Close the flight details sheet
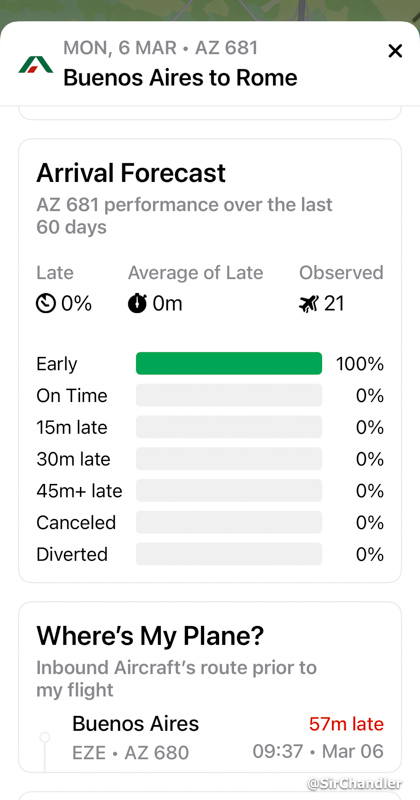 point(395,51)
